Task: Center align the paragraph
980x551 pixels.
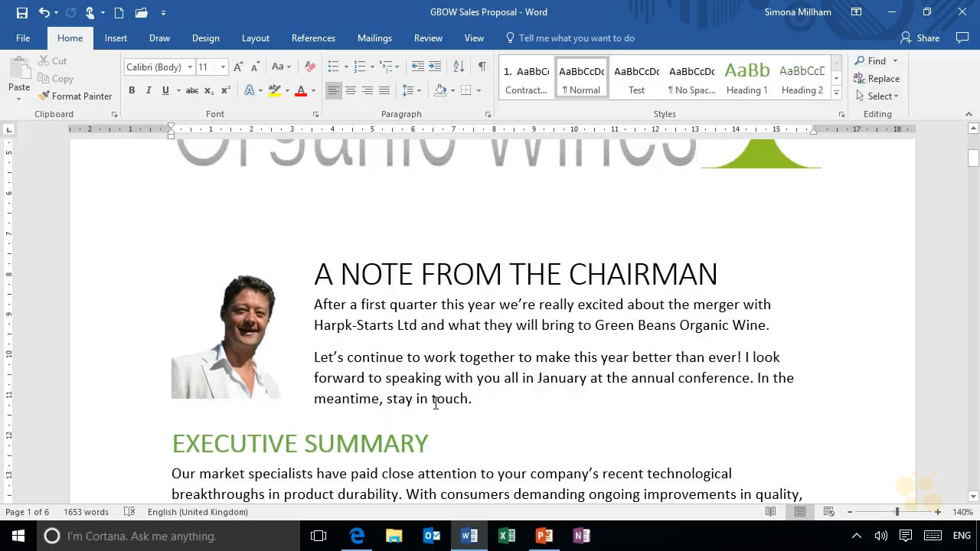Action: click(x=351, y=90)
